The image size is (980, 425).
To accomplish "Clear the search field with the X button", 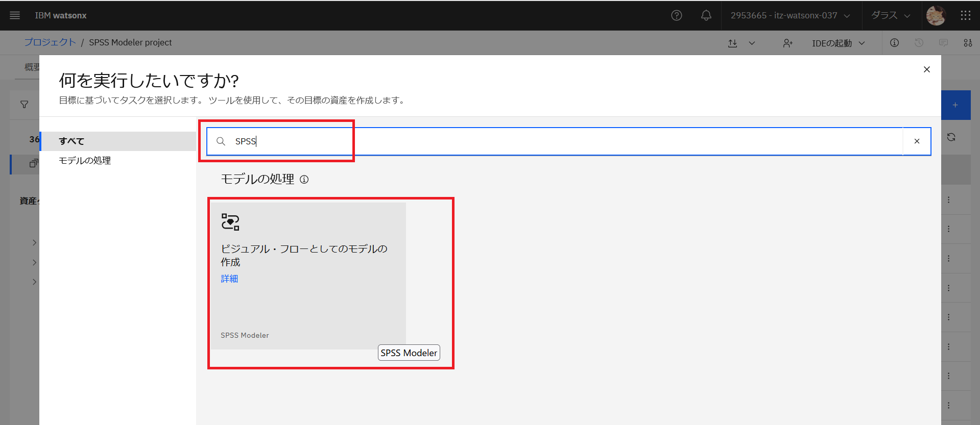I will [917, 141].
